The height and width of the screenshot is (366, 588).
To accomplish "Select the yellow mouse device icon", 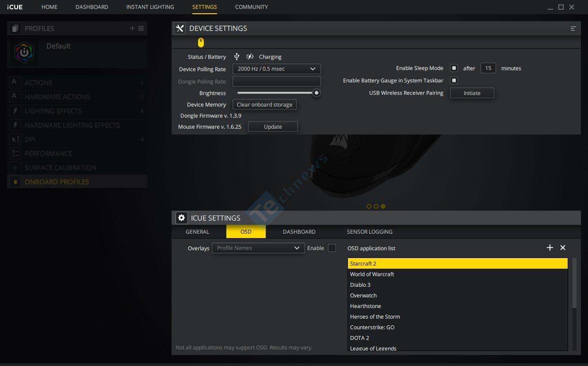I will pos(201,42).
